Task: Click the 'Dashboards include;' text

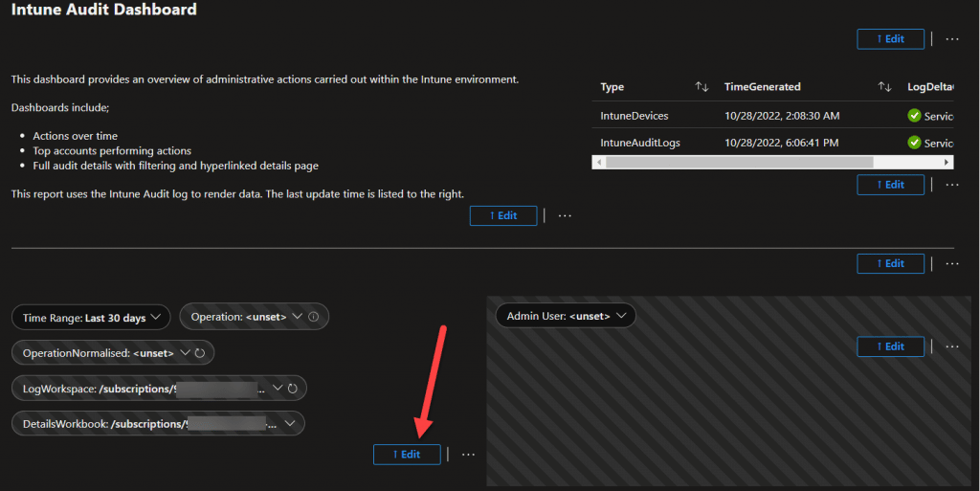Action: tap(60, 107)
